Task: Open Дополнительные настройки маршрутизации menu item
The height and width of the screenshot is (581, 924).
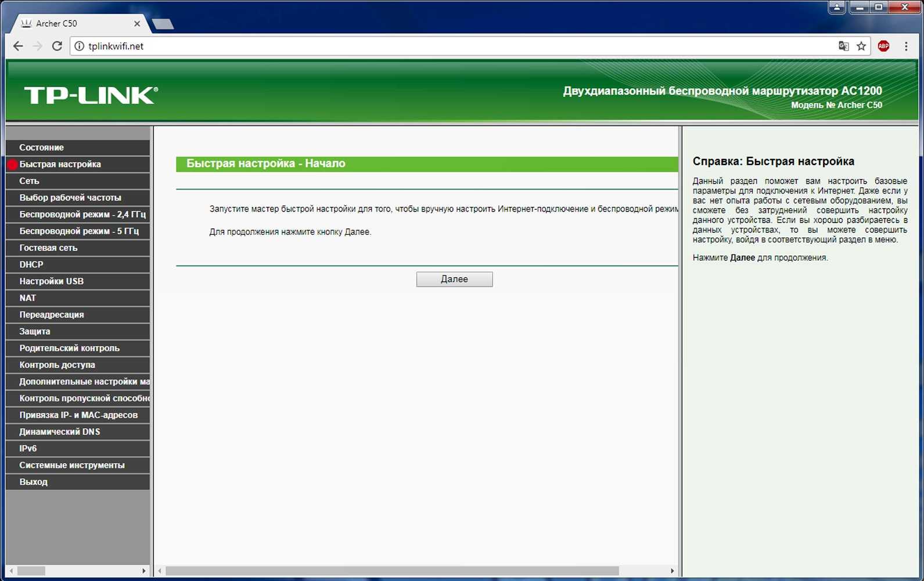Action: coord(78,382)
